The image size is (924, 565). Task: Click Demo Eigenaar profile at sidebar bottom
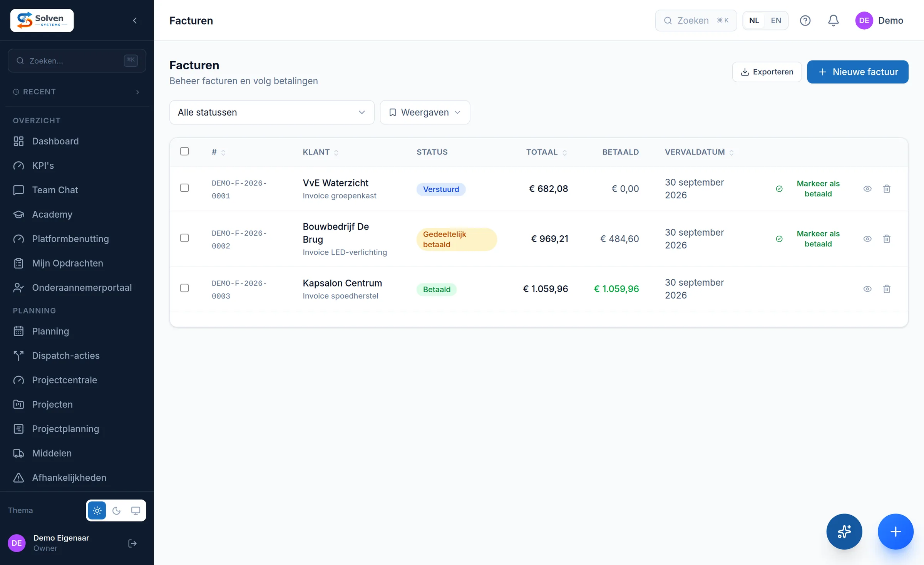(61, 543)
